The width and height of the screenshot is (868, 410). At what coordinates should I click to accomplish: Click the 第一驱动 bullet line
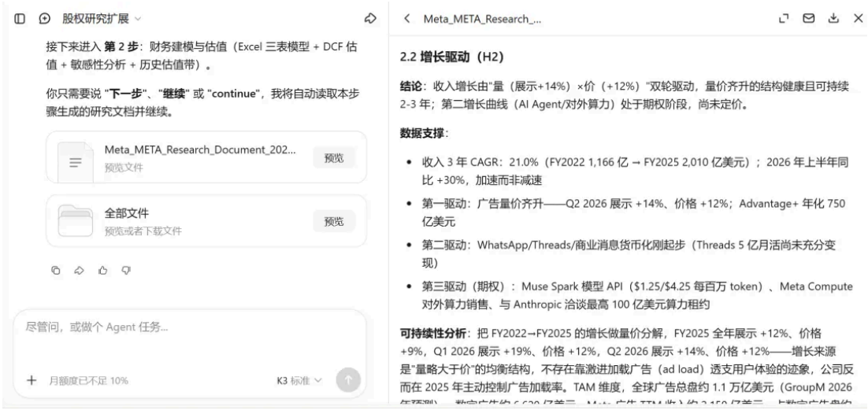coord(634,212)
